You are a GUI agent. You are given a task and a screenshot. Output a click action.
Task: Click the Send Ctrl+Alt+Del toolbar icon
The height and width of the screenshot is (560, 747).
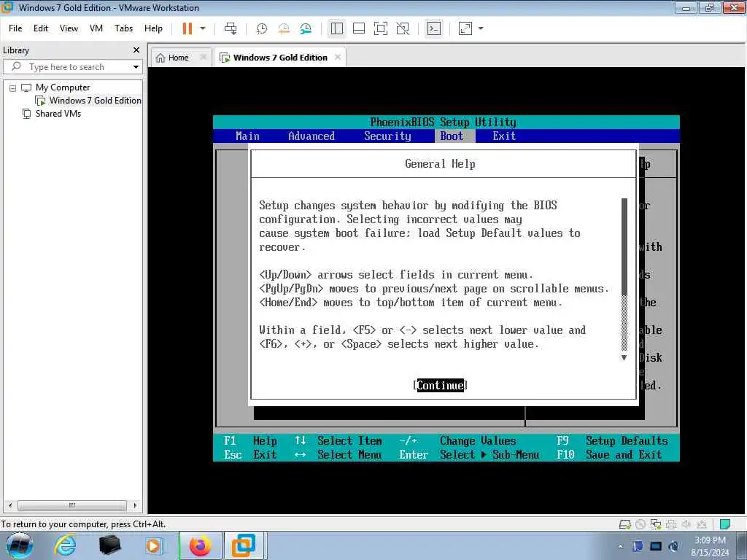tap(231, 28)
